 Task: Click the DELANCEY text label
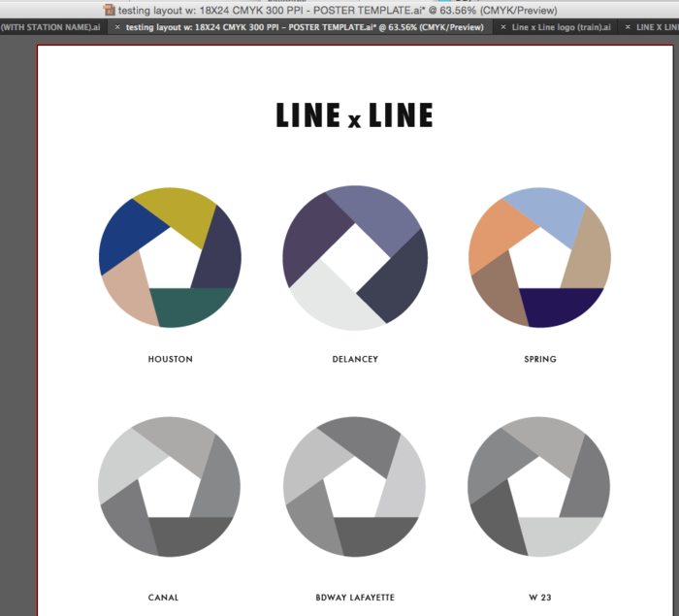[354, 359]
